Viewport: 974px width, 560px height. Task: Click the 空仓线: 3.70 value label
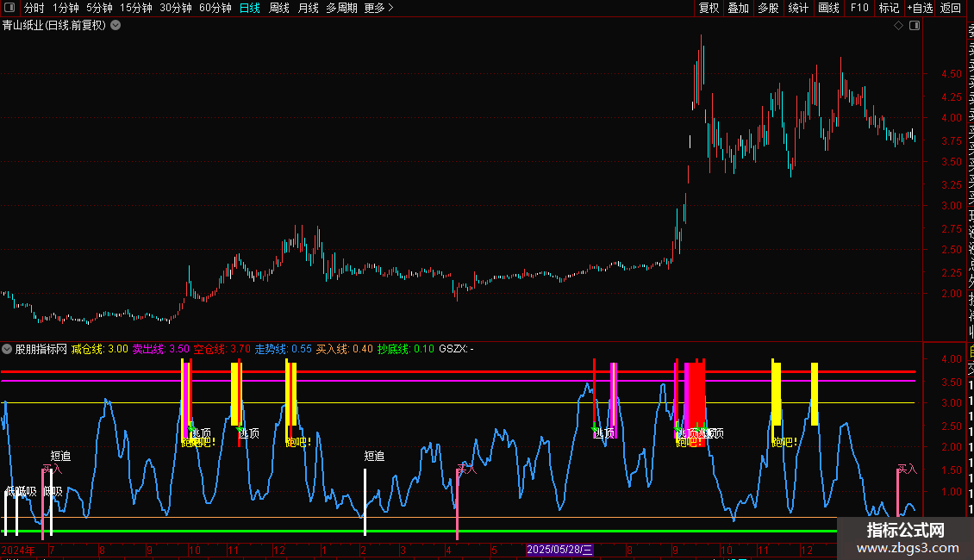(x=222, y=349)
